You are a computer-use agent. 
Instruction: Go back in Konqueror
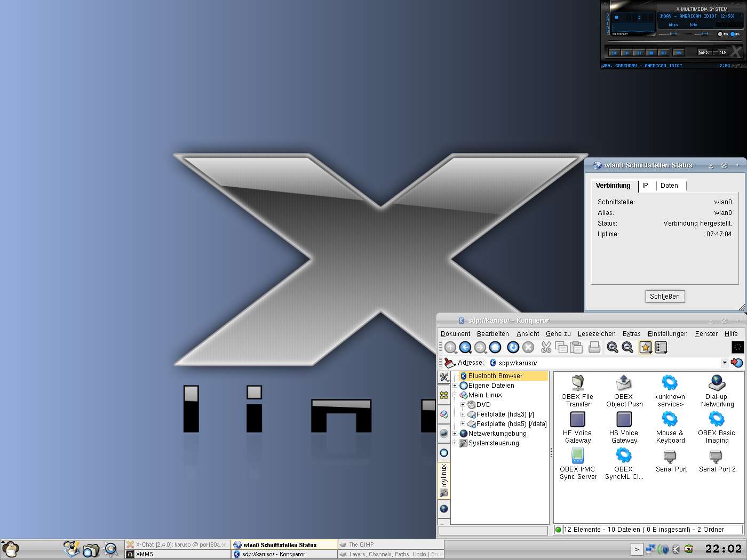[466, 348]
